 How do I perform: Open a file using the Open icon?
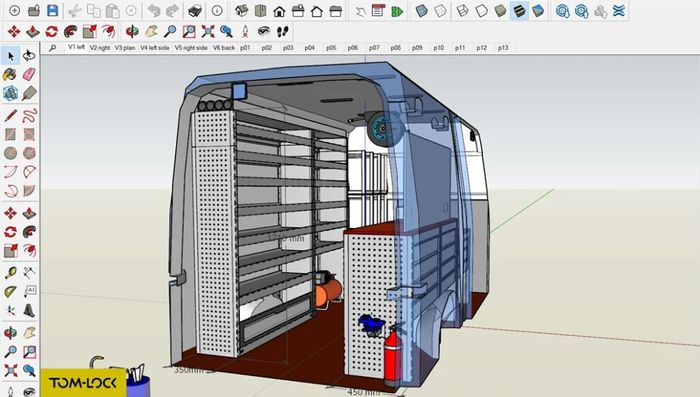(34, 10)
